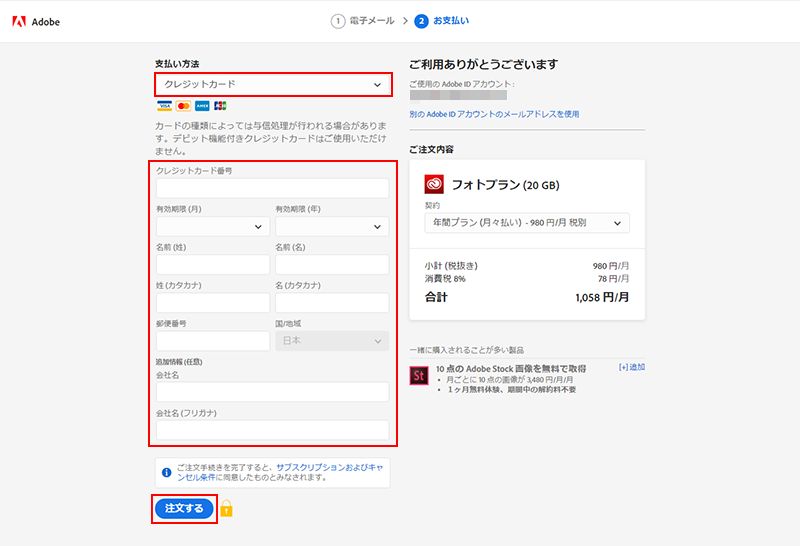Open the 年間プラン contract dropdown
800x546 pixels.
tap(527, 223)
